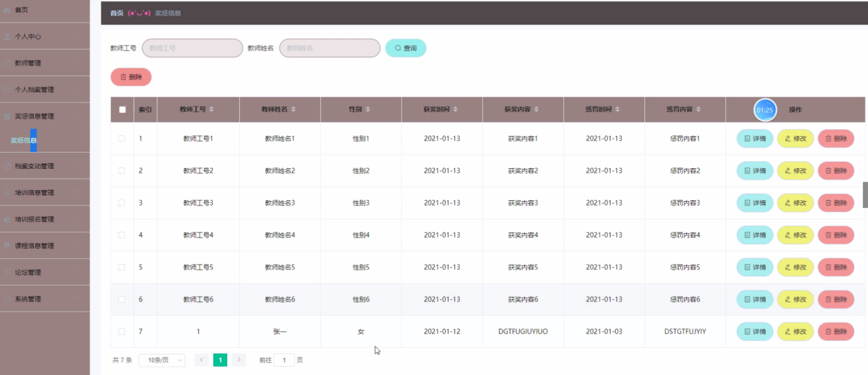Click the home icon in sidebar
Screen dimensions: 868x375
tap(7, 10)
